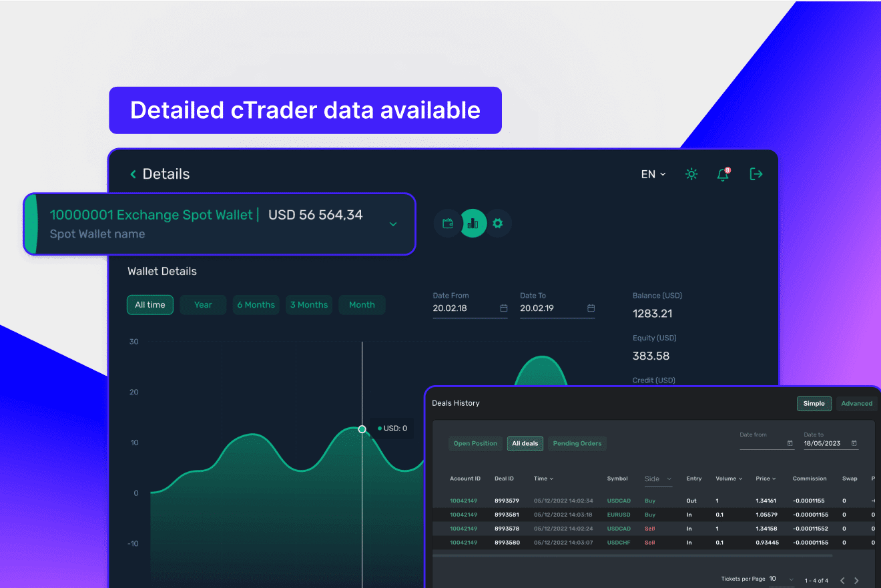Image resolution: width=881 pixels, height=588 pixels.
Task: Click Deal ID 8993581
Action: point(507,515)
